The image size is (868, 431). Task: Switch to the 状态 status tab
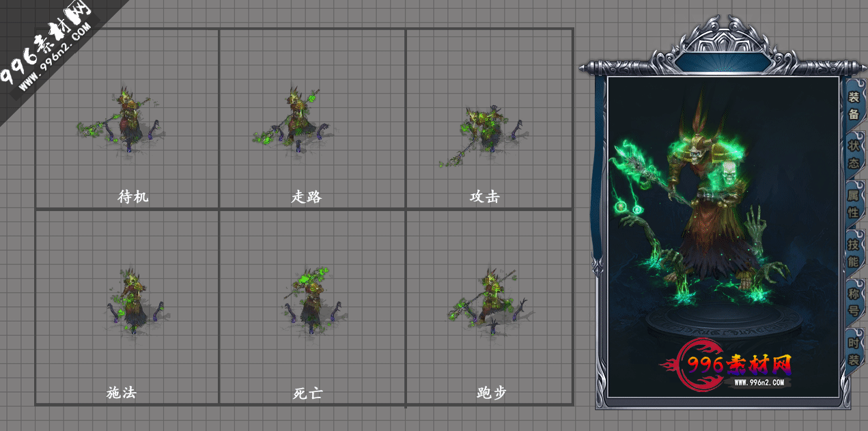click(854, 154)
